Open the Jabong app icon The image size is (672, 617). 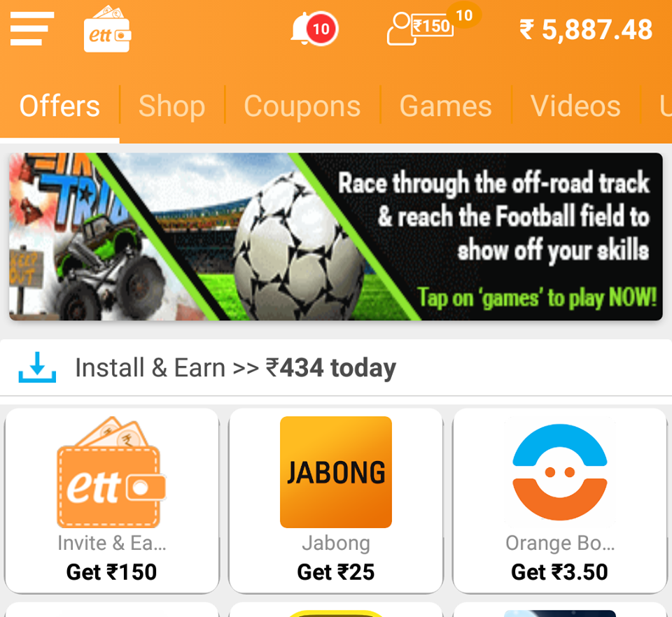(336, 472)
